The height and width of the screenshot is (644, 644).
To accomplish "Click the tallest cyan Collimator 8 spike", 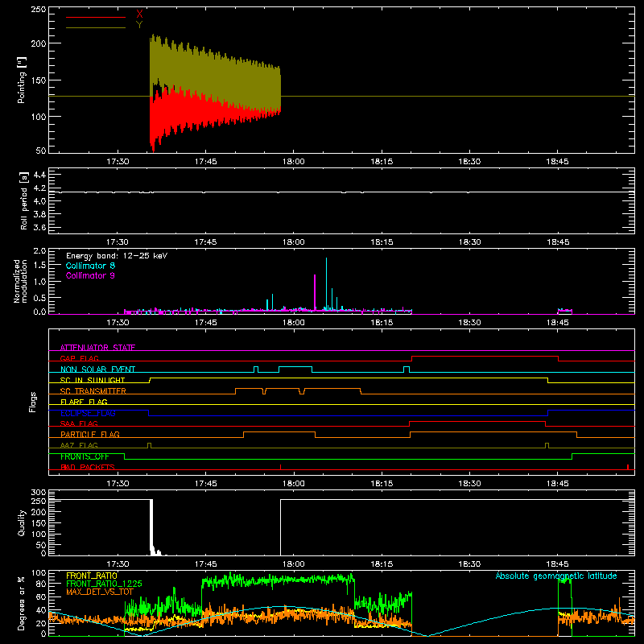I will (x=326, y=283).
